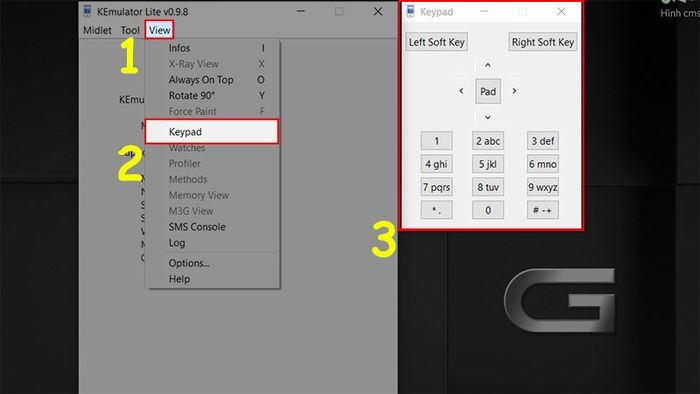700x394 pixels.
Task: Select Keypad menu entry
Action: click(212, 132)
